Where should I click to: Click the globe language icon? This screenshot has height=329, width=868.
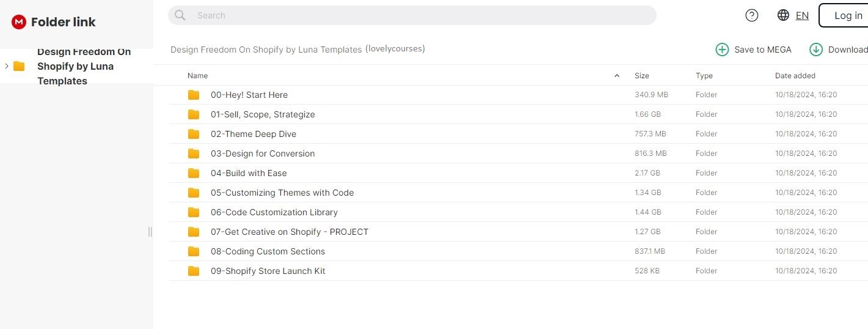pos(783,15)
